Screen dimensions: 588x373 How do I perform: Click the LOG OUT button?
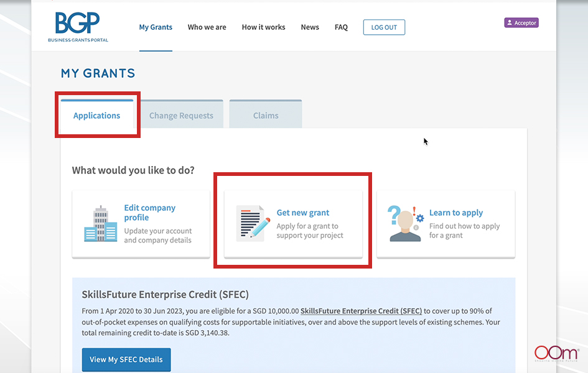384,27
